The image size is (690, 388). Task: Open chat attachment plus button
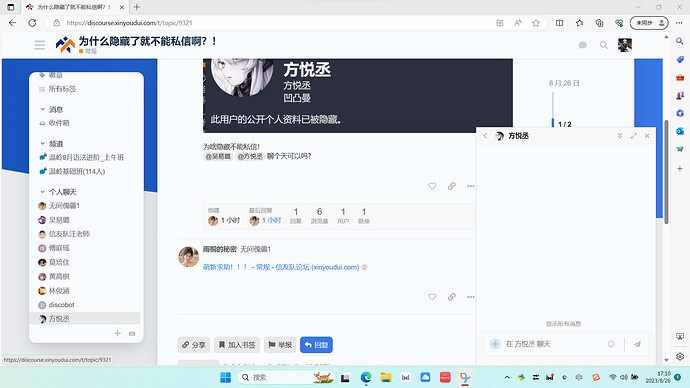pos(495,344)
